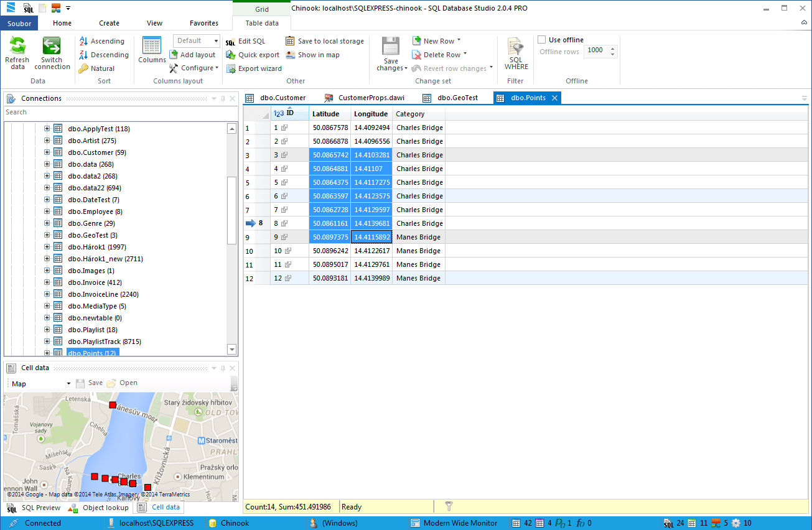Click Save to local storage
The width and height of the screenshot is (812, 530).
(x=325, y=41)
